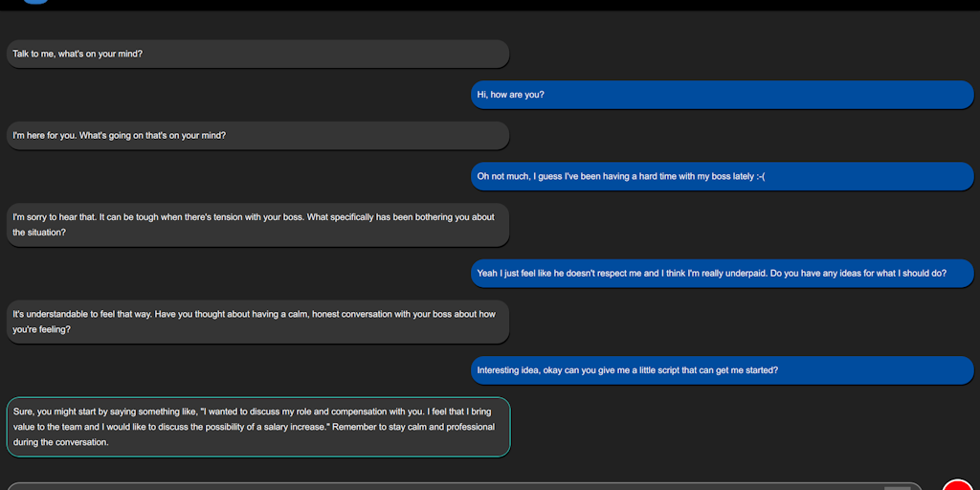
Task: Select the "I'm sorry to hear that" reply
Action: coord(257,224)
